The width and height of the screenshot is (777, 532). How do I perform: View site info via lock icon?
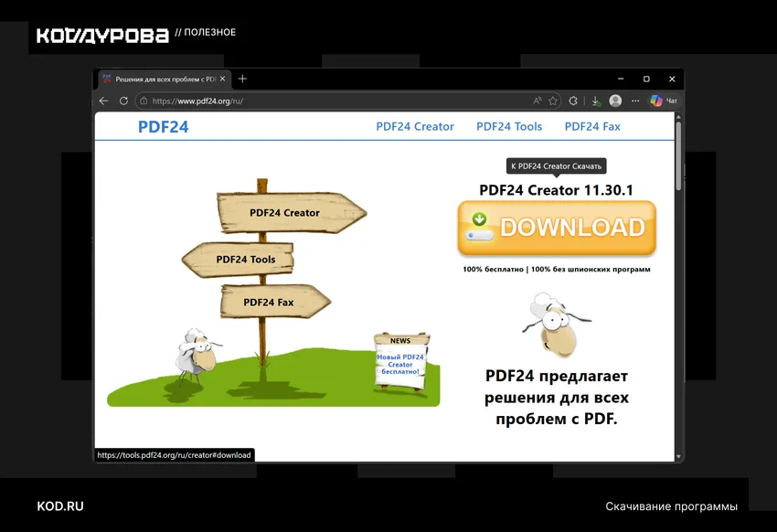pos(144,101)
